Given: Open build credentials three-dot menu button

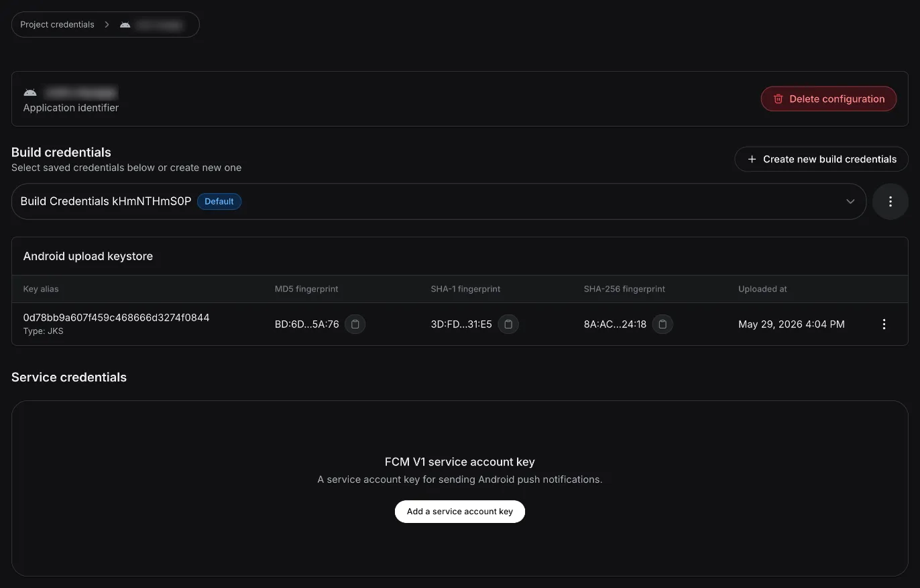Looking at the screenshot, I should click(890, 201).
